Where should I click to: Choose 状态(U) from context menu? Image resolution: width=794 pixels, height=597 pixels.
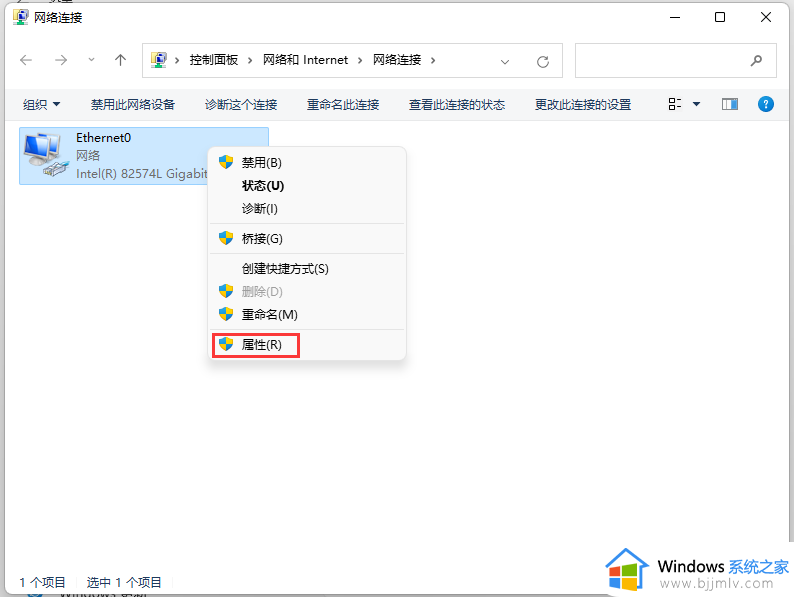coord(307,186)
